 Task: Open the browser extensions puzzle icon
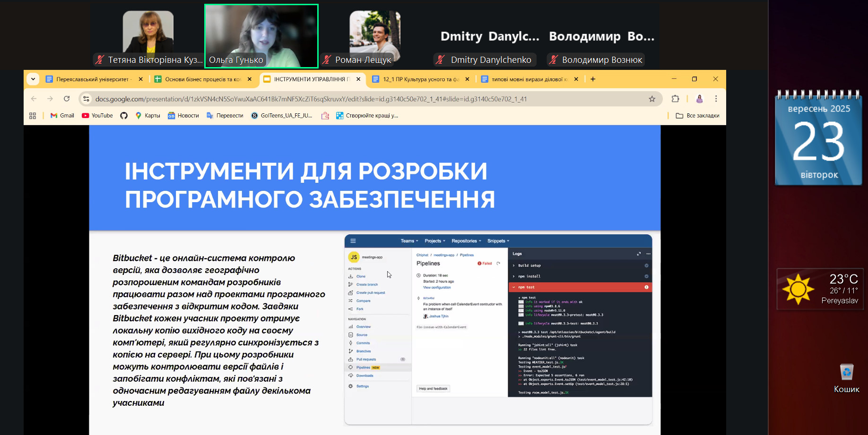pyautogui.click(x=675, y=99)
